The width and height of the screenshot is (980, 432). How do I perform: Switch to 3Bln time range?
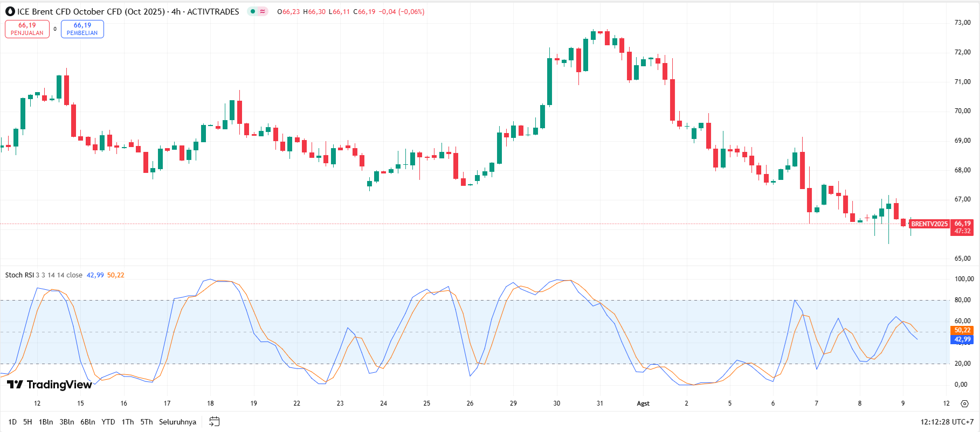coord(67,422)
